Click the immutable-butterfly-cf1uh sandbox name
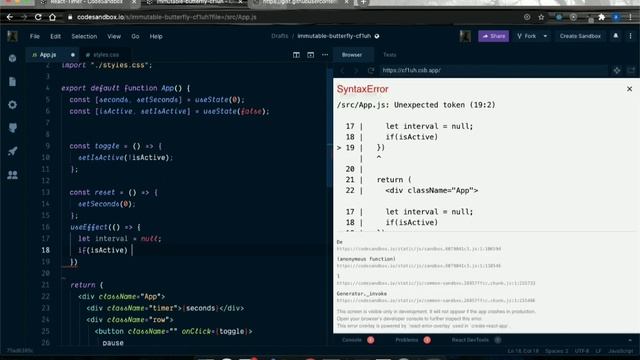This screenshot has height=360, width=640. (334, 36)
